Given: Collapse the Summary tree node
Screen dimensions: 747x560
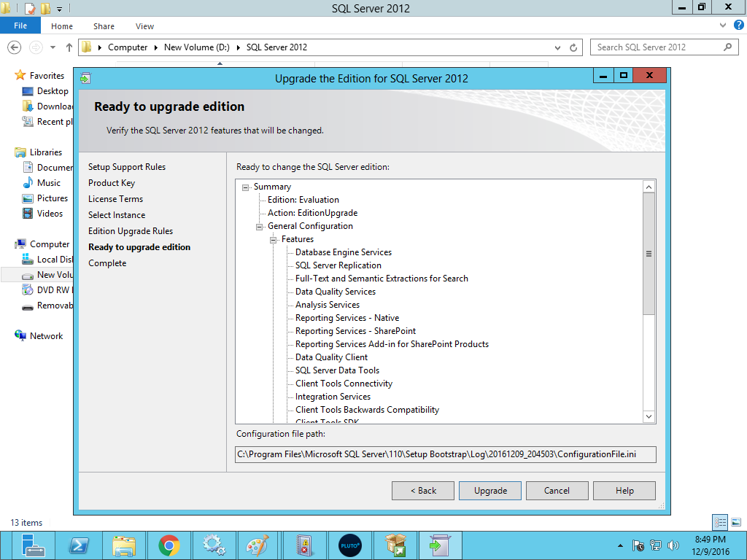Looking at the screenshot, I should point(245,187).
